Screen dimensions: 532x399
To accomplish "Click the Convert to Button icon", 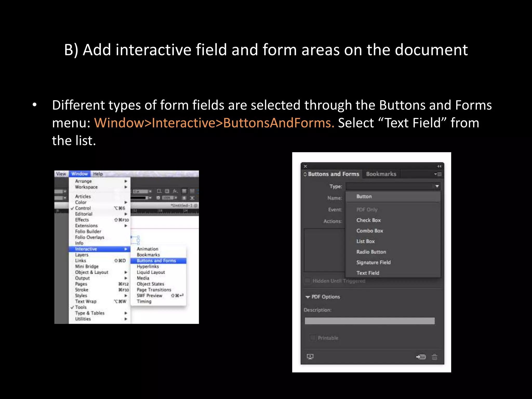I will [421, 357].
